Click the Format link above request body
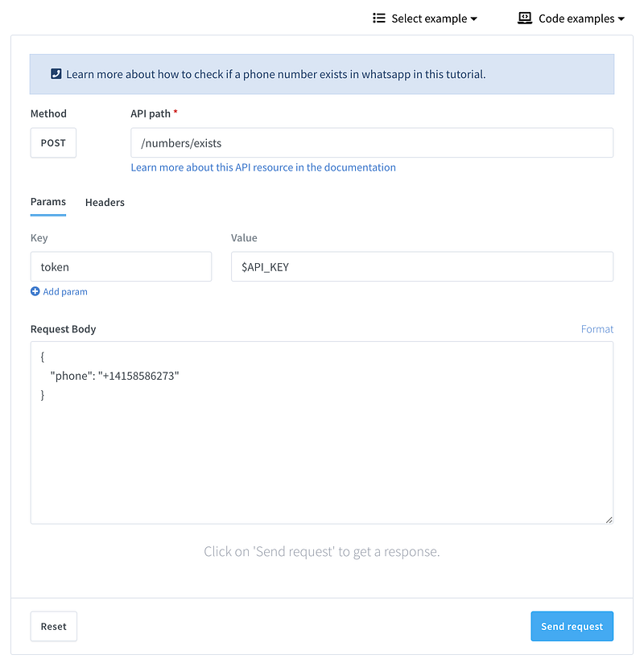644x663 pixels. click(x=597, y=329)
